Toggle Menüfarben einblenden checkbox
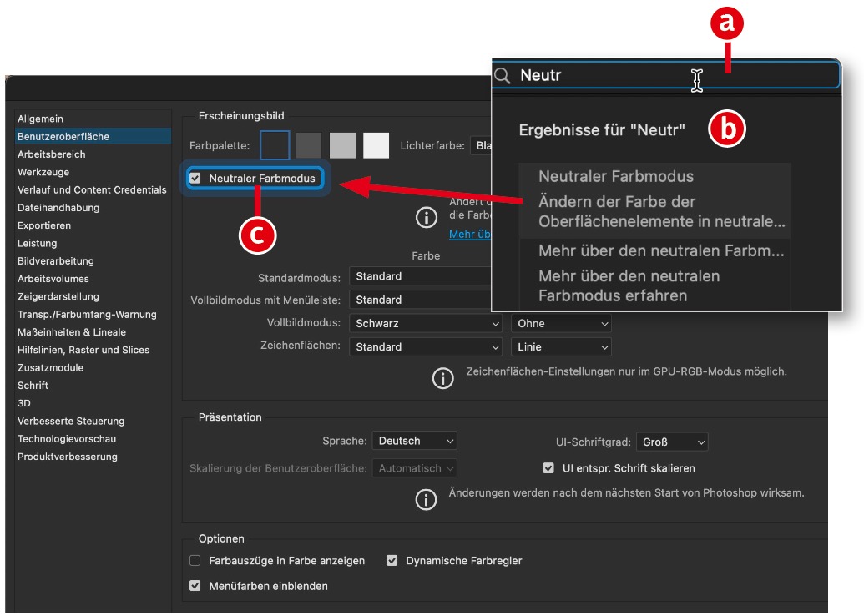The width and height of the screenshot is (864, 616). click(x=195, y=586)
